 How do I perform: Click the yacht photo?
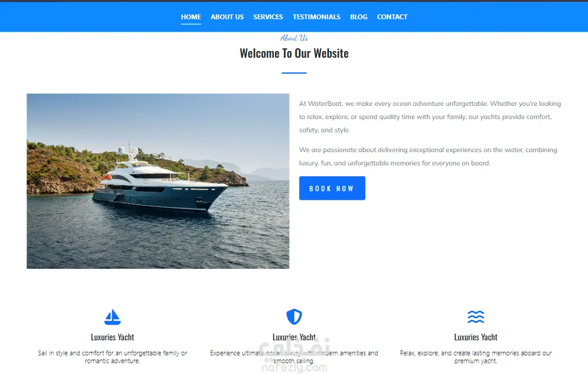pos(158,181)
